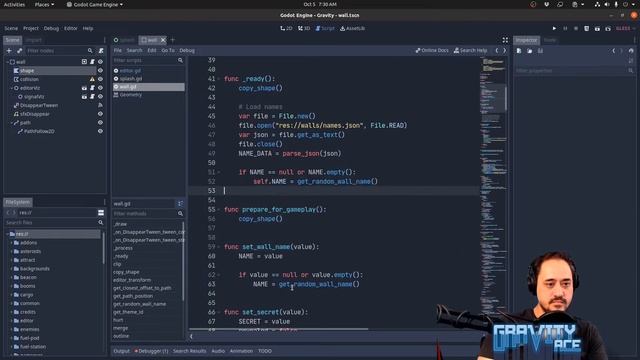Open the wall root node's script icon
640x360 pixels.
[x=92, y=62]
